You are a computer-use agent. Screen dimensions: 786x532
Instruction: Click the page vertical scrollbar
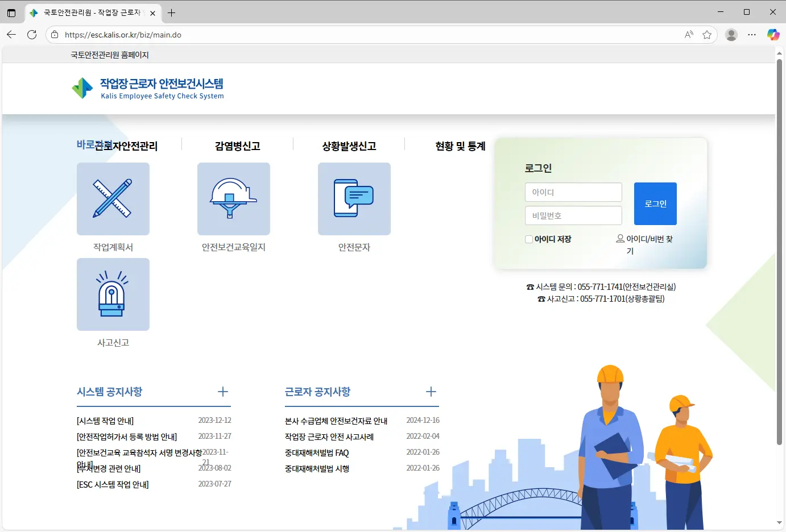pos(779,250)
